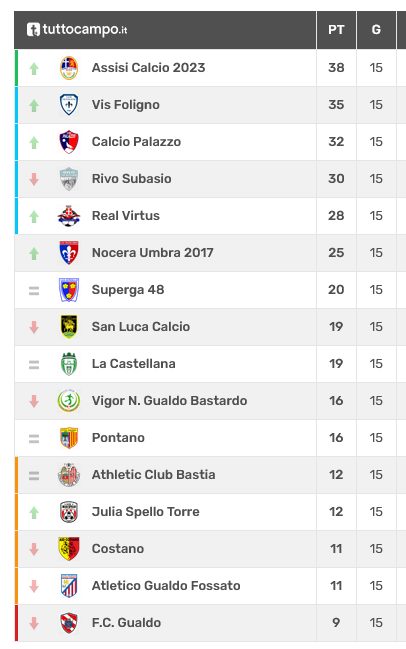The image size is (406, 649).
Task: Sort table by G column header
Action: (376, 30)
